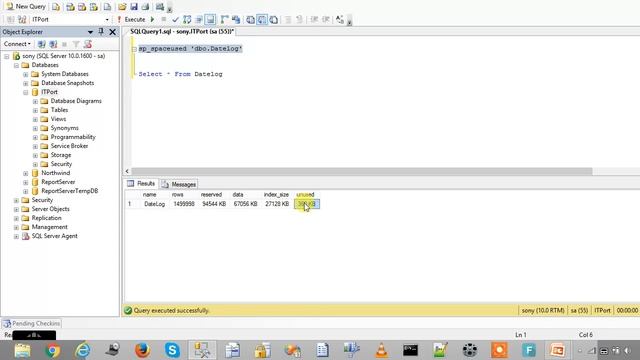Open VLC media player from taskbar

click(381, 350)
